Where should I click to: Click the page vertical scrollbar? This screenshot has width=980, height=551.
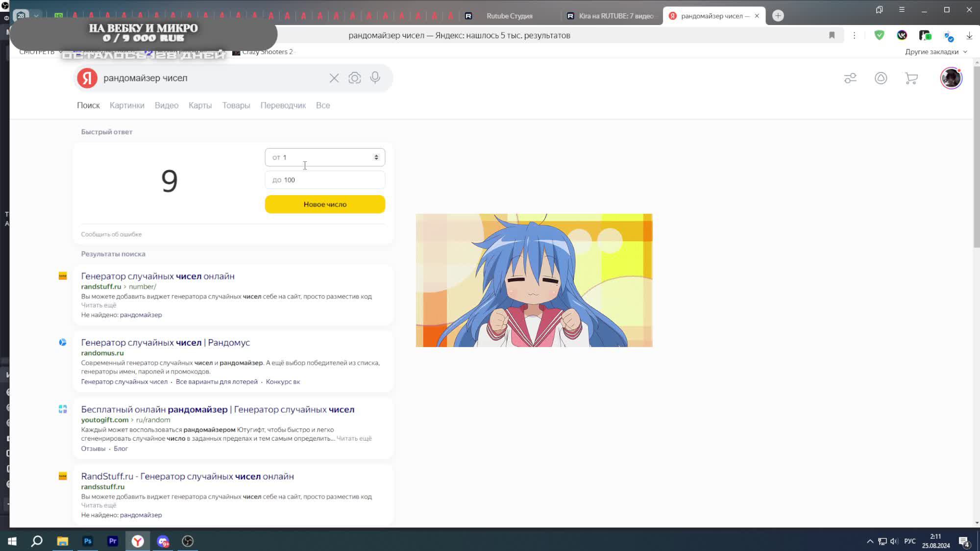coord(976,157)
